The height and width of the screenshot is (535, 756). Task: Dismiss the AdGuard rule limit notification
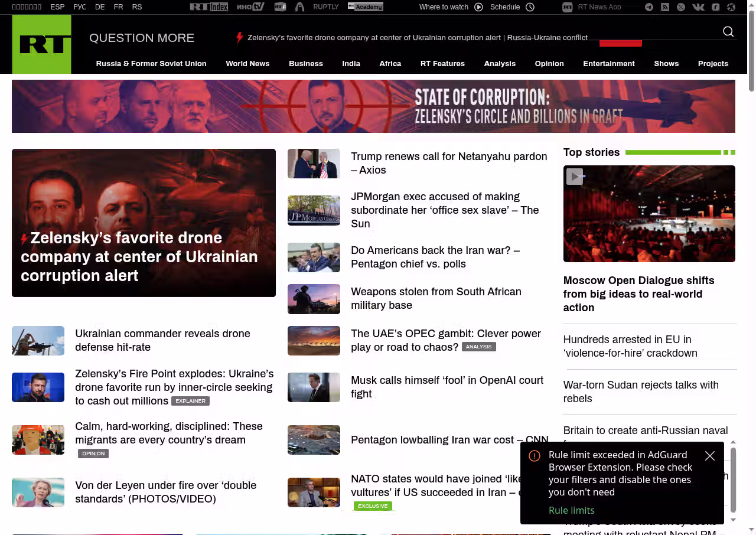[710, 456]
